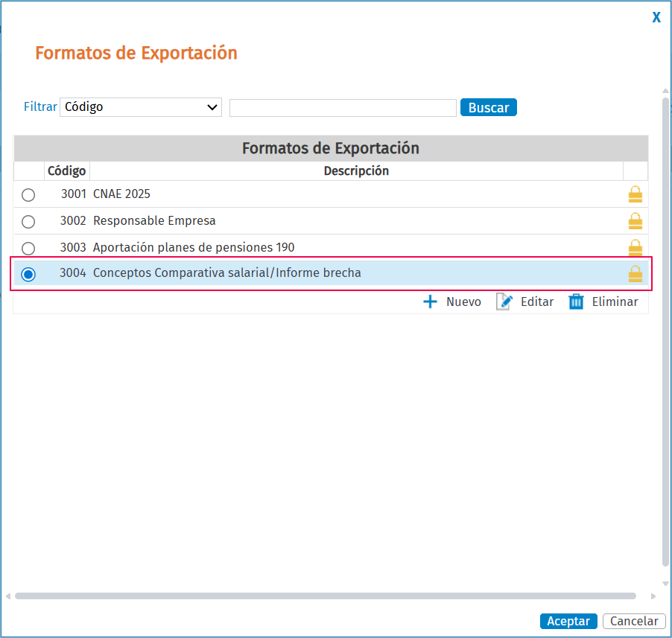Click the search text field next to Buscar
The height and width of the screenshot is (638, 672).
pyautogui.click(x=343, y=107)
